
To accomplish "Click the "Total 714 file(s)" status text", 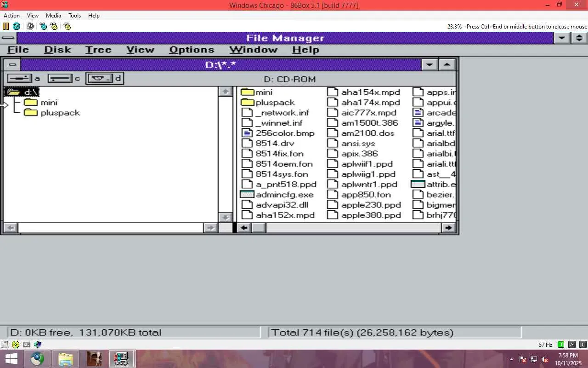I will 362,333.
